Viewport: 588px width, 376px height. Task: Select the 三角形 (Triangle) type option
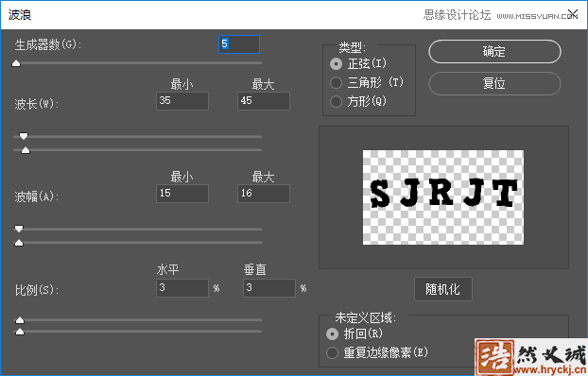click(336, 82)
